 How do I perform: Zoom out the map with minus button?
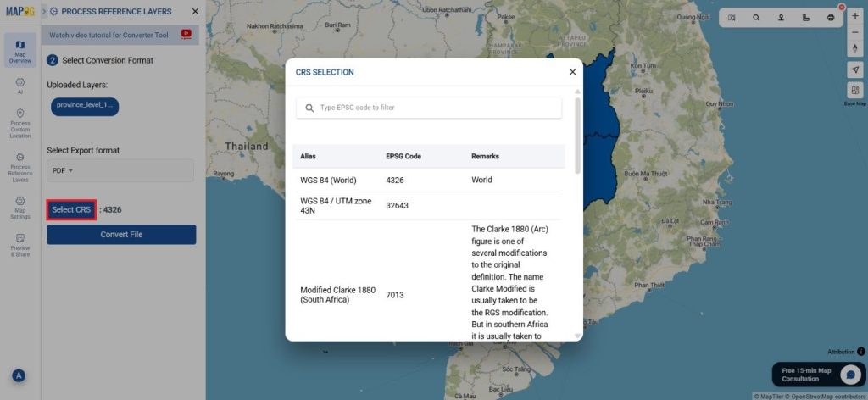click(x=855, y=33)
